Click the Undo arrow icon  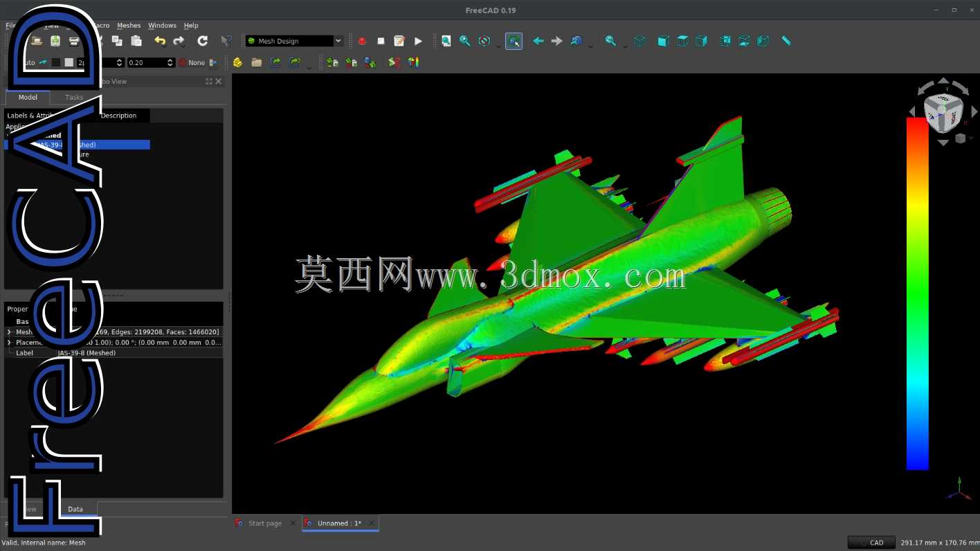[160, 41]
